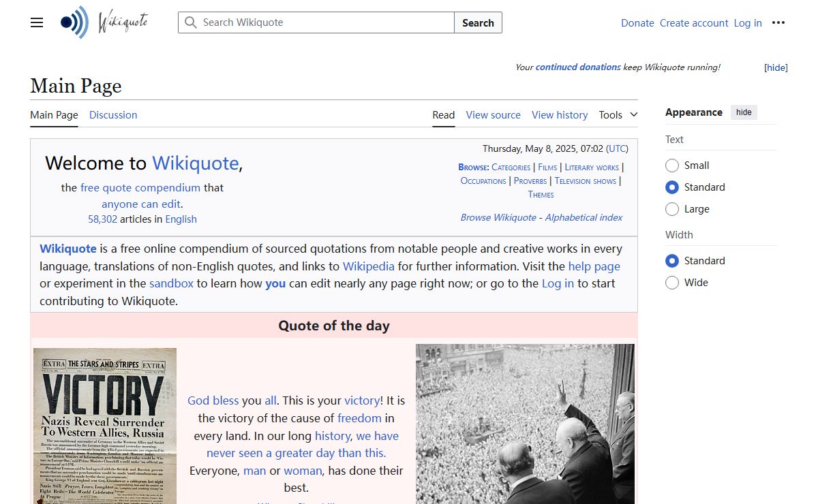The width and height of the screenshot is (818, 504).
Task: Click 'all' link in quote
Action: 271,400
